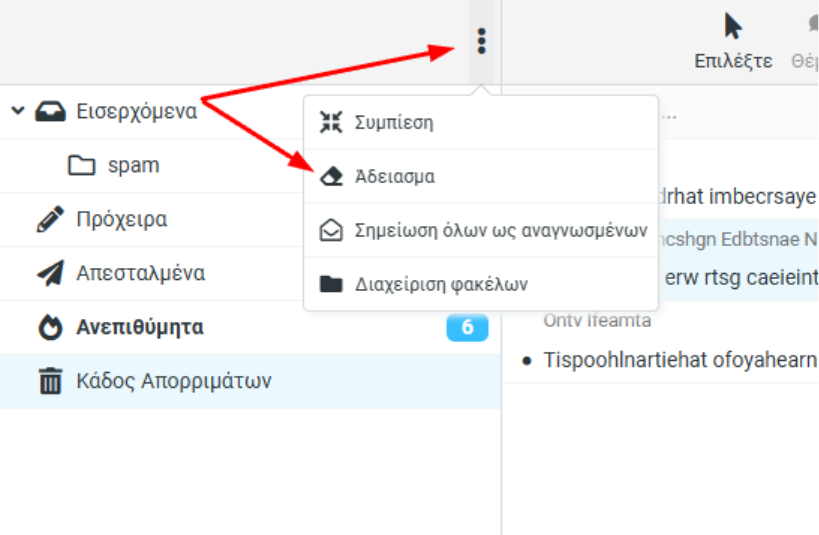Click the Compress arrows icon in menu
Image resolution: width=819 pixels, height=535 pixels.
tap(331, 123)
